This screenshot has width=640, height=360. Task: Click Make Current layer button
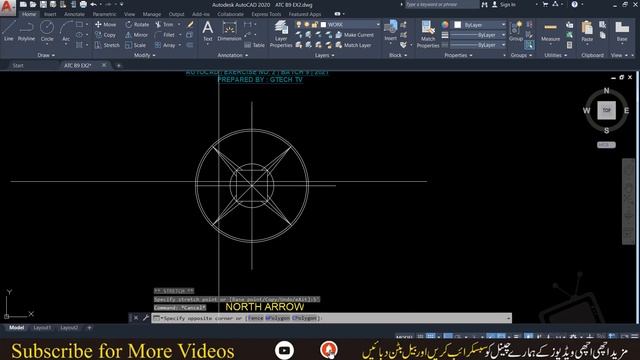[354, 35]
